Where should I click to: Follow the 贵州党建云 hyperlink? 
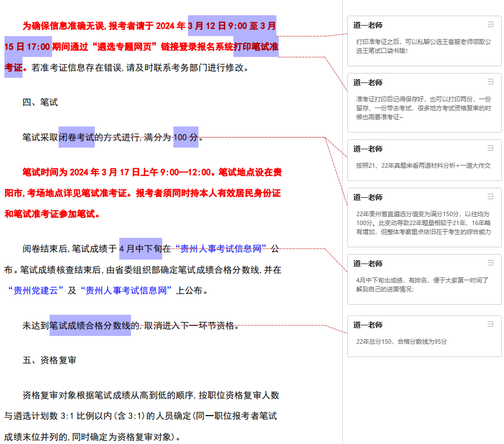pos(36,290)
